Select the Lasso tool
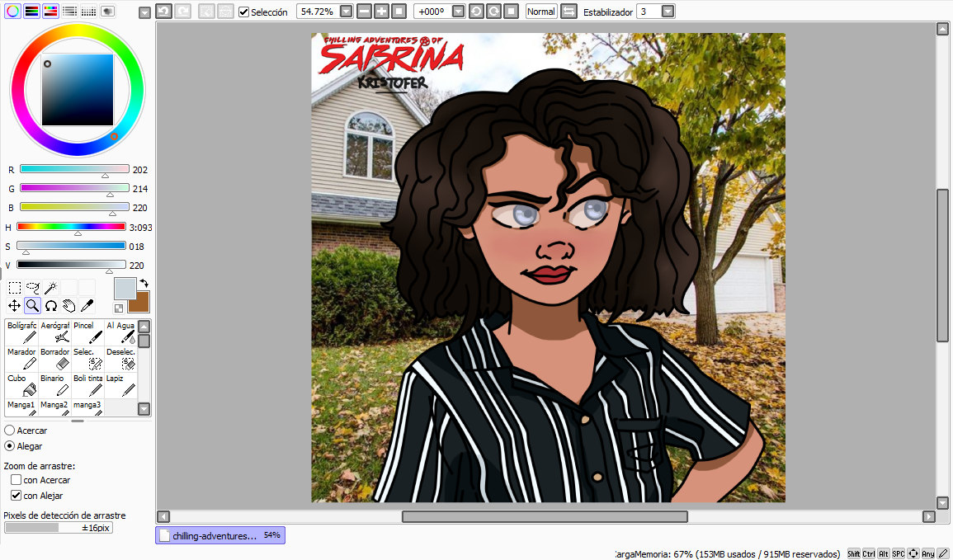This screenshot has height=560, width=953. tap(33, 287)
